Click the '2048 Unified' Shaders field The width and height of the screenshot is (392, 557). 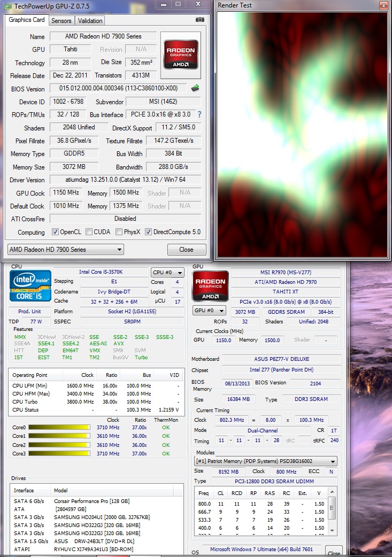click(79, 127)
